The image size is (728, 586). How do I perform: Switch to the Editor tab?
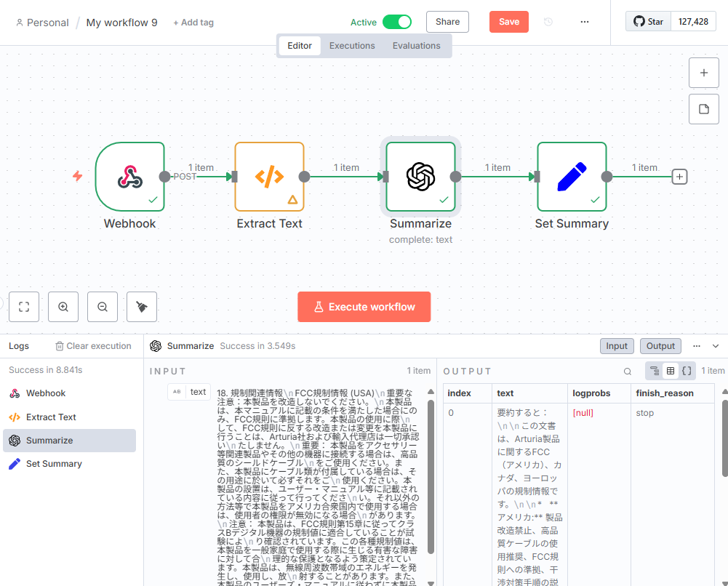click(x=300, y=46)
